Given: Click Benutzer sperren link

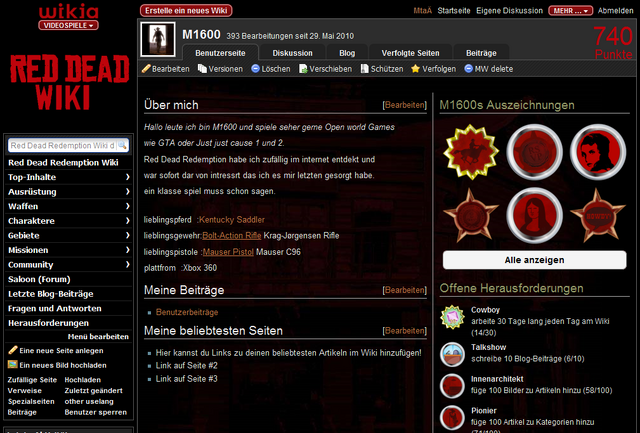Looking at the screenshot, I should click(x=96, y=412).
